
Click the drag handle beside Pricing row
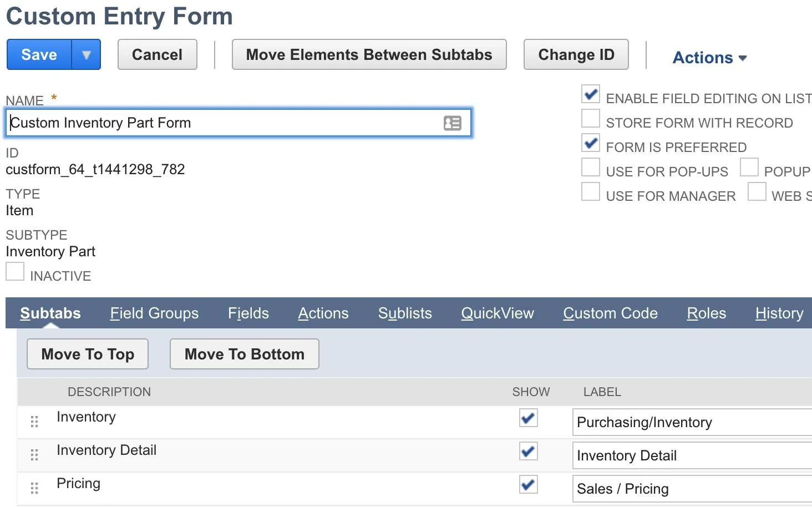click(x=34, y=488)
